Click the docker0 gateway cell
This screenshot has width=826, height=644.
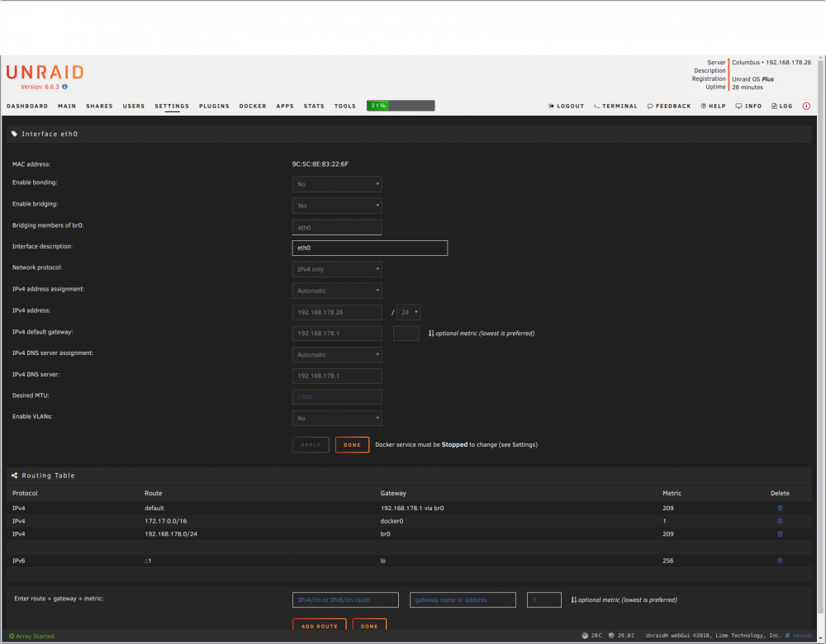392,521
